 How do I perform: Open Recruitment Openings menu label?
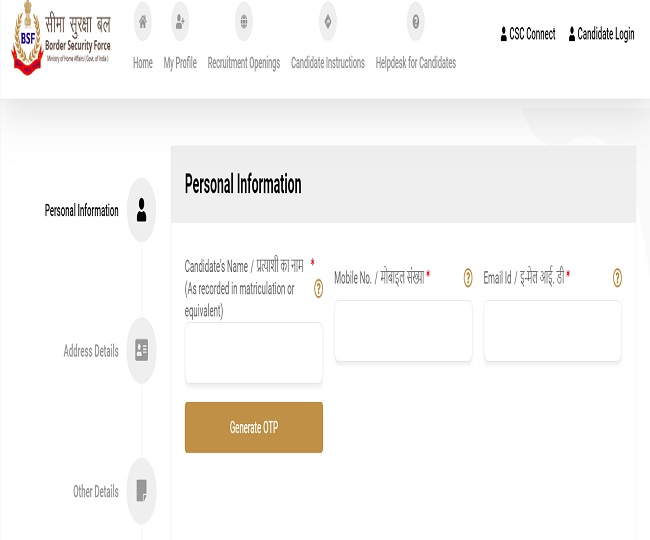click(x=243, y=63)
